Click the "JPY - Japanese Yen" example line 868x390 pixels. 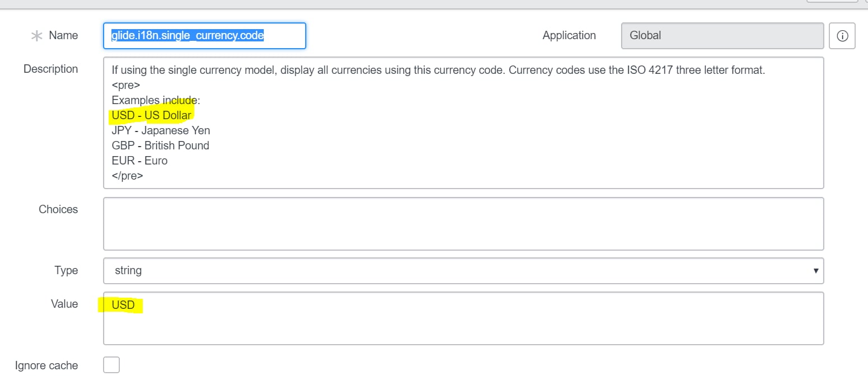point(161,130)
